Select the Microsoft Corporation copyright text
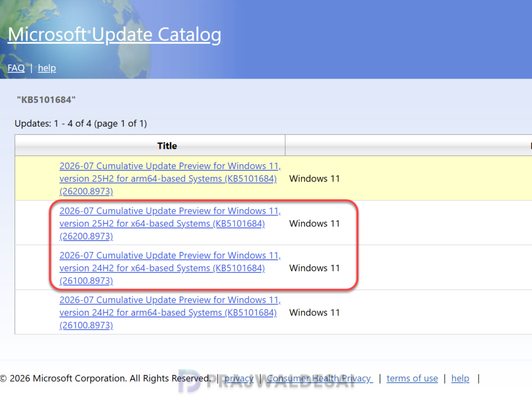Viewport: 532px width, 417px height. click(105, 379)
